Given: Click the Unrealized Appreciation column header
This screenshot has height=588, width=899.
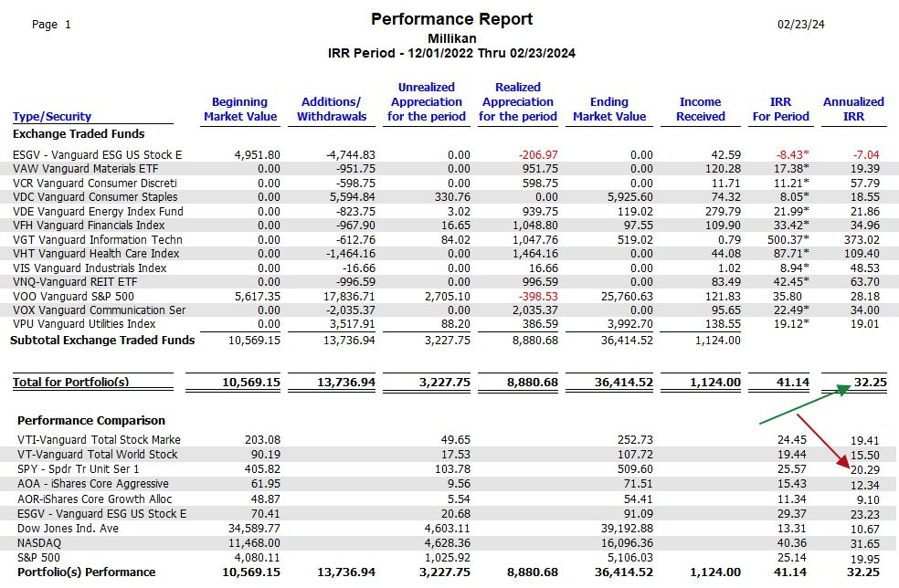Looking at the screenshot, I should coord(426,101).
